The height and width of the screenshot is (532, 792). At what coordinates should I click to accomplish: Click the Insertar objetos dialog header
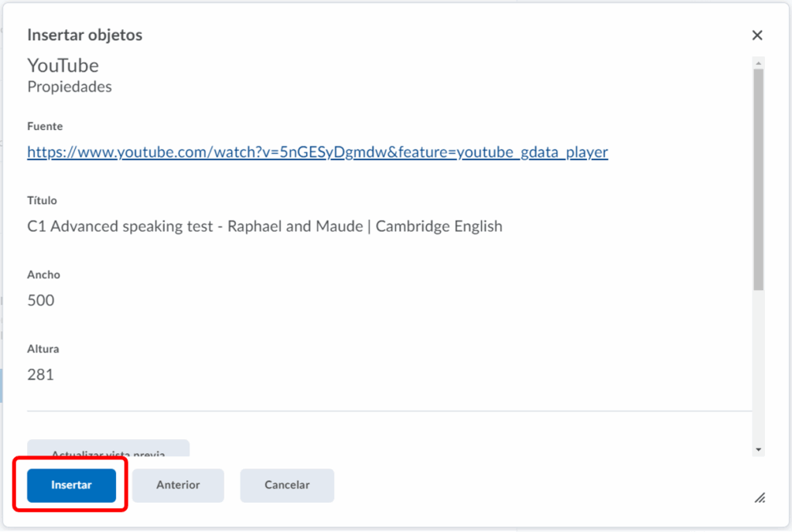tap(85, 36)
